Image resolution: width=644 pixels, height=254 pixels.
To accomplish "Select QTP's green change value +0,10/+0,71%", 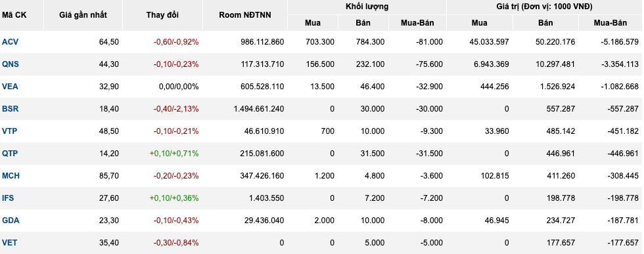I will click(174, 154).
